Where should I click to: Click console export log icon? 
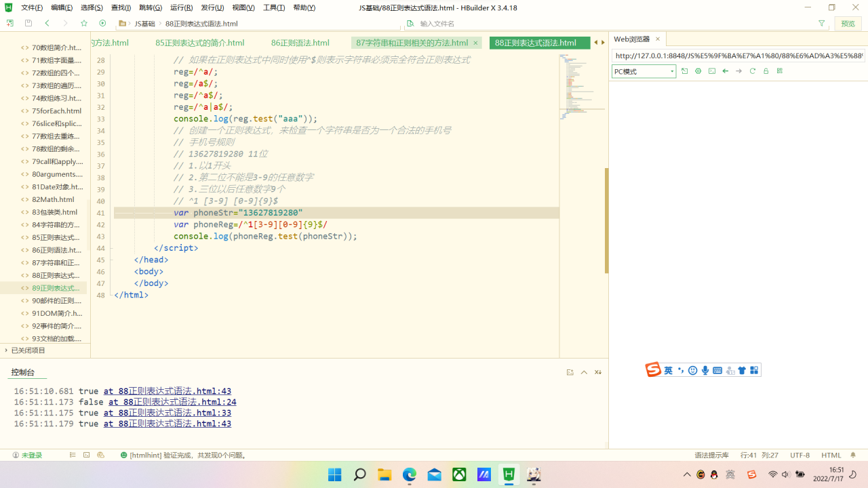point(570,372)
